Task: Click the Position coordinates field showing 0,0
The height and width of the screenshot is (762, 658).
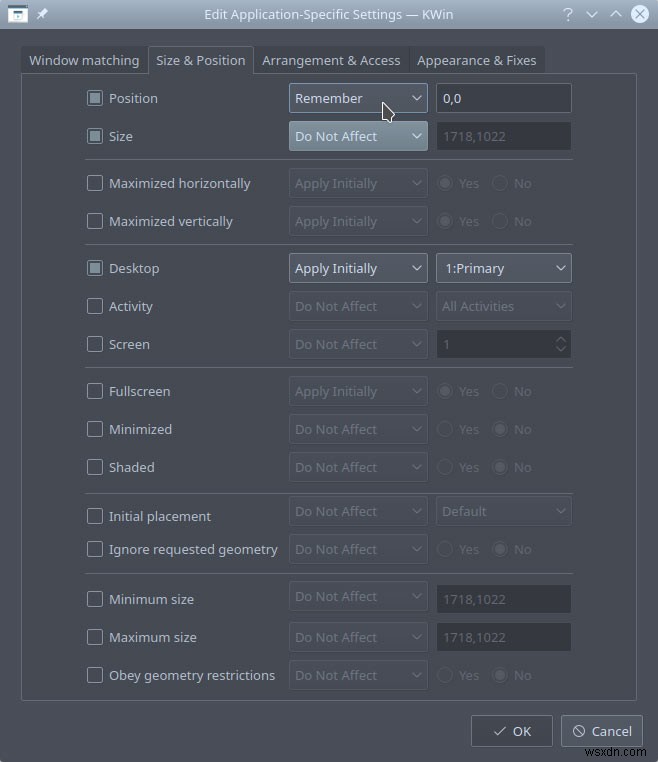Action: 503,98
